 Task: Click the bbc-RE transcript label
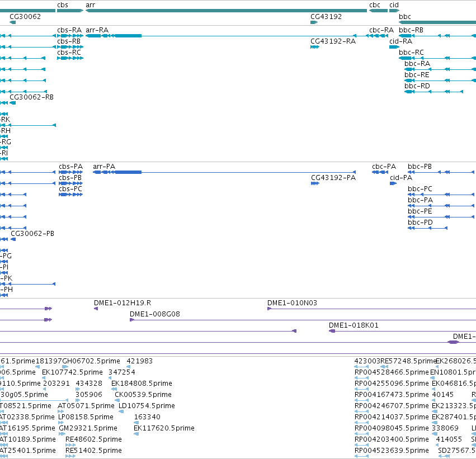(x=417, y=75)
